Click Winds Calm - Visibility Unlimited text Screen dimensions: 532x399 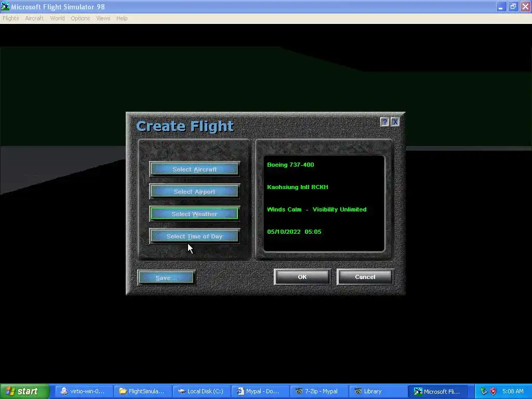click(x=316, y=209)
